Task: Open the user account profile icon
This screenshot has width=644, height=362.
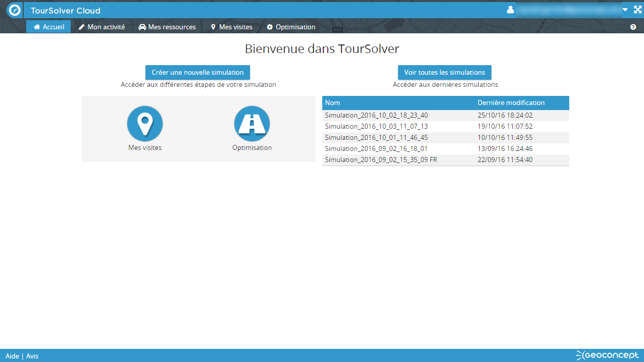Action: (510, 10)
